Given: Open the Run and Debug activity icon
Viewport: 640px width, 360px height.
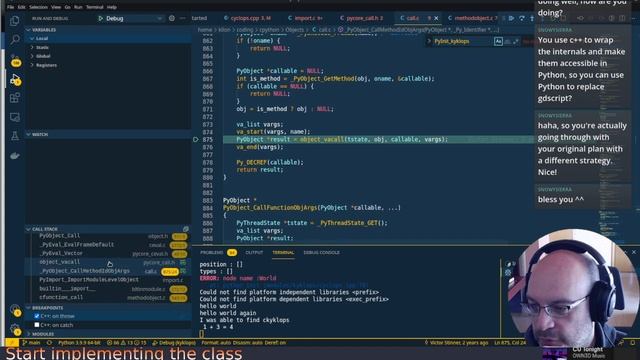Looking at the screenshot, I should click(x=15, y=80).
